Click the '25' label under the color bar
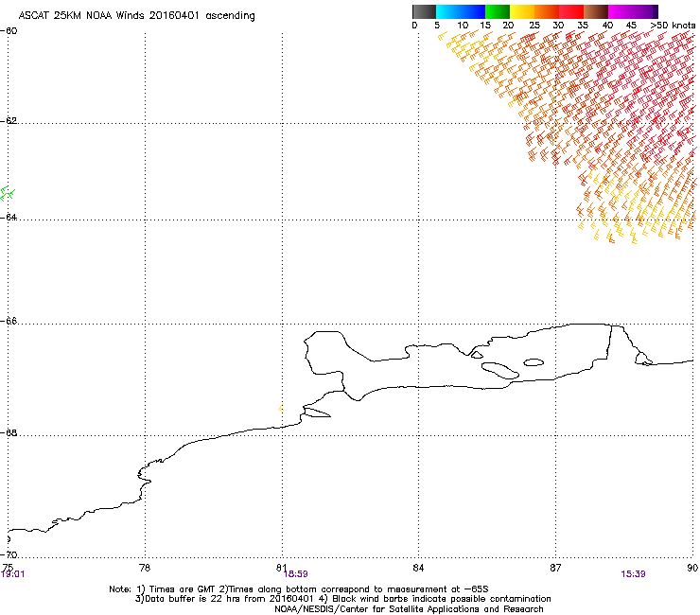 (x=534, y=26)
